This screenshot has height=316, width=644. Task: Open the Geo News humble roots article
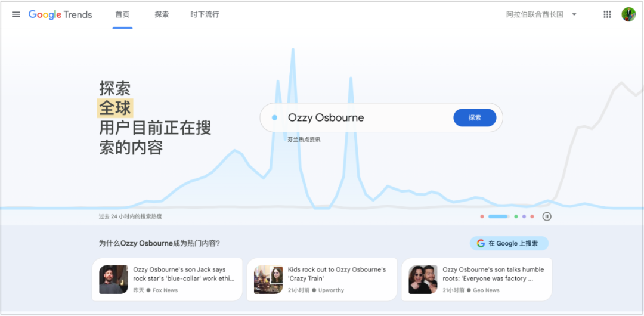pyautogui.click(x=476, y=280)
